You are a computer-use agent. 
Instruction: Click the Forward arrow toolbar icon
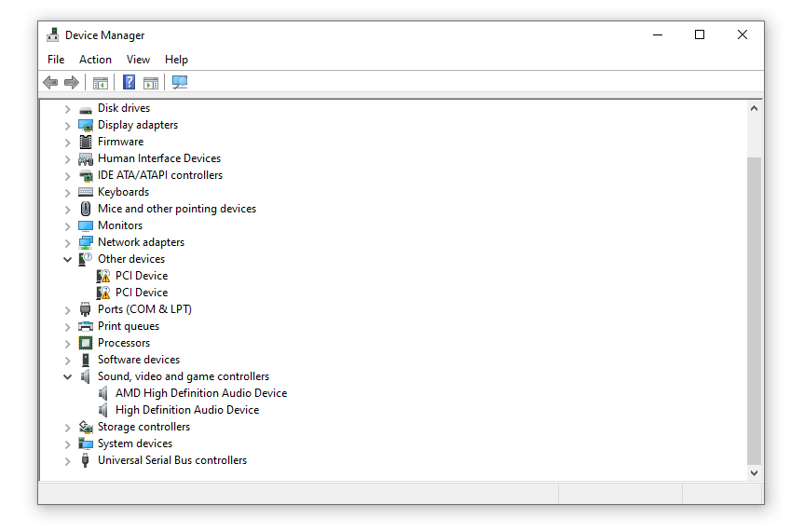click(x=72, y=82)
